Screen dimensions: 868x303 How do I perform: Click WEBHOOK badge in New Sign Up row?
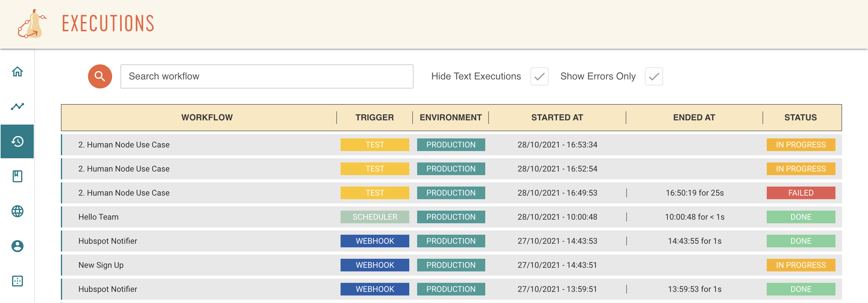coord(375,265)
